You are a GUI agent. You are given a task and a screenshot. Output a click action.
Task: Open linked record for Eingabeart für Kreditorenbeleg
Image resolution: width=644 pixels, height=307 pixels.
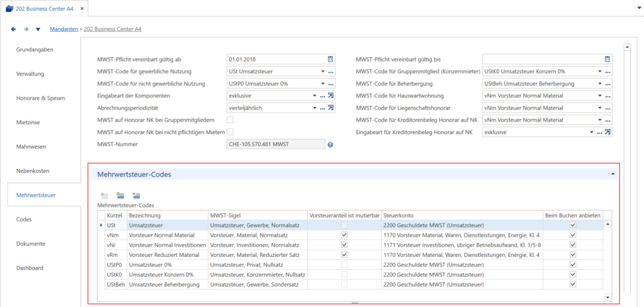click(x=608, y=132)
